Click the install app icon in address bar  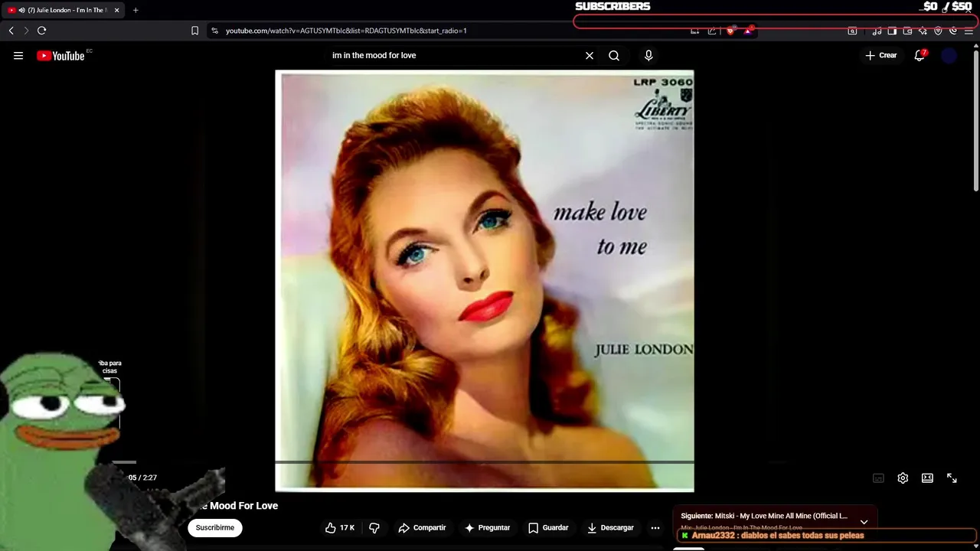pos(694,31)
